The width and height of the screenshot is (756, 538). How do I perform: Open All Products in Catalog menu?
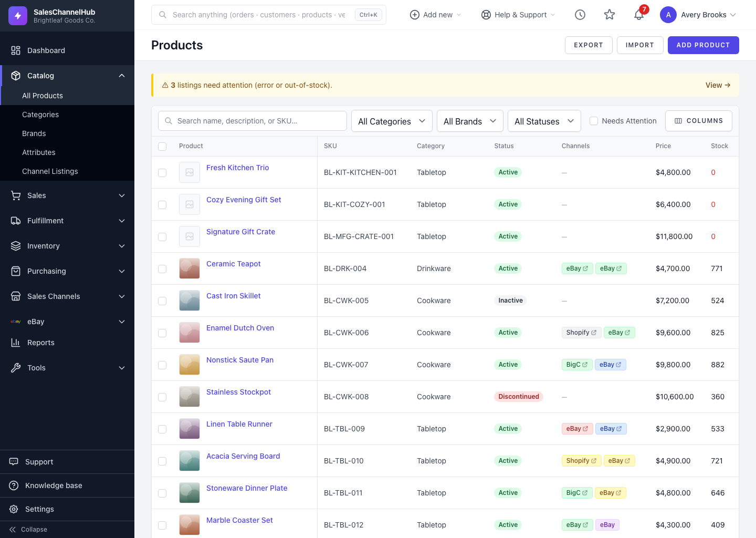click(67, 96)
